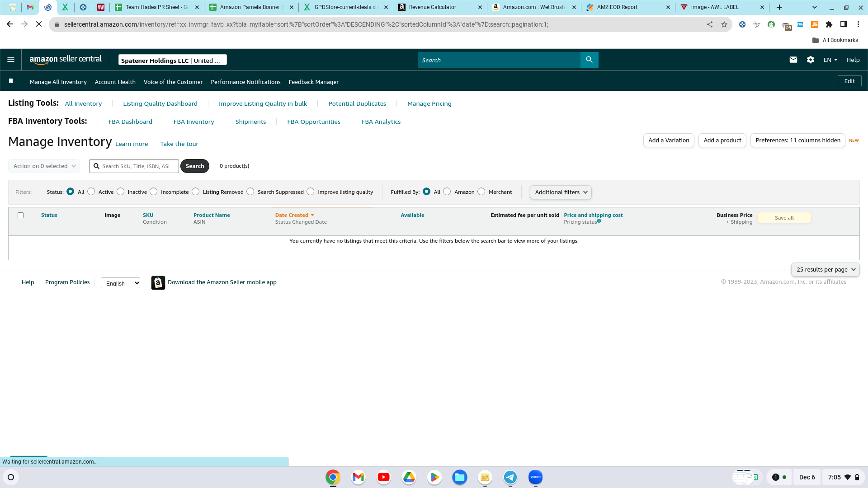
Task: Open Files app from the shelf
Action: tap(459, 477)
